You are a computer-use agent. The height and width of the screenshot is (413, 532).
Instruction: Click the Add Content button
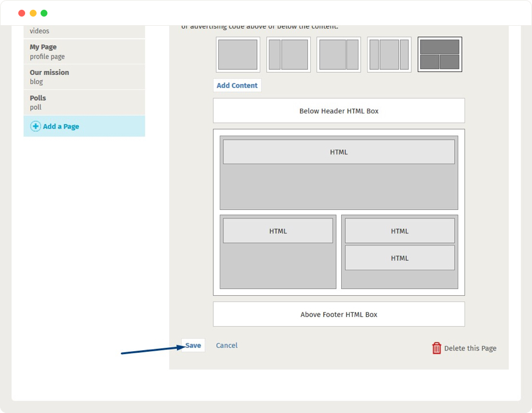pos(237,85)
